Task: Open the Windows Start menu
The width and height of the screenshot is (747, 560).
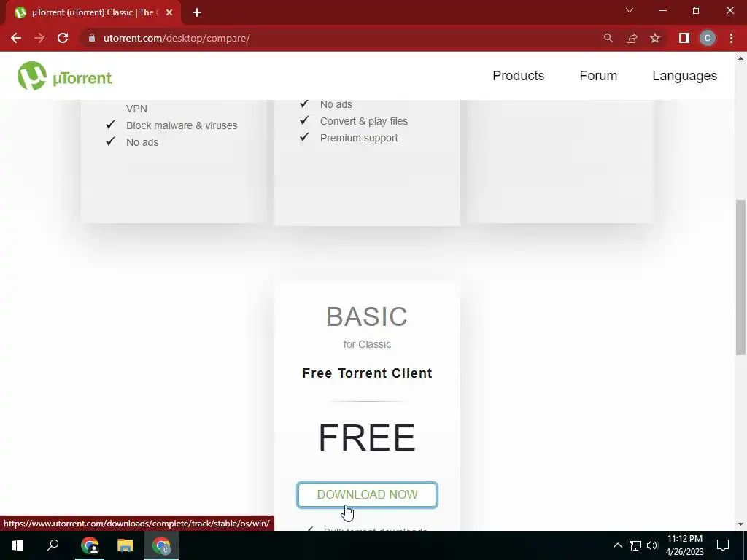Action: pyautogui.click(x=18, y=545)
